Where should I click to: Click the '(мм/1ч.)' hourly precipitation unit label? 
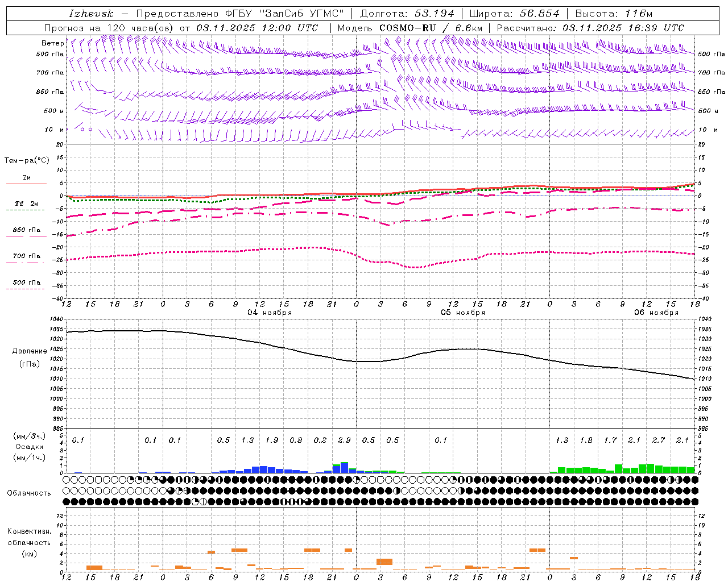pyautogui.click(x=30, y=458)
